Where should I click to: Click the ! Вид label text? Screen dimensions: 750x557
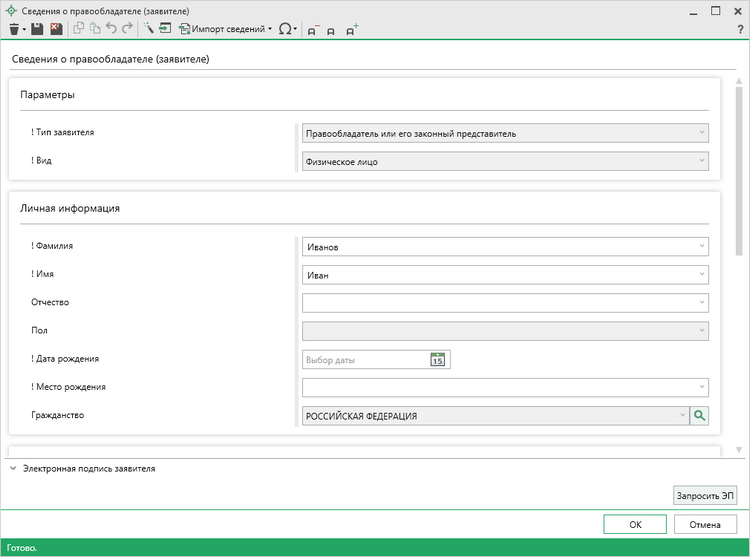[42, 161]
